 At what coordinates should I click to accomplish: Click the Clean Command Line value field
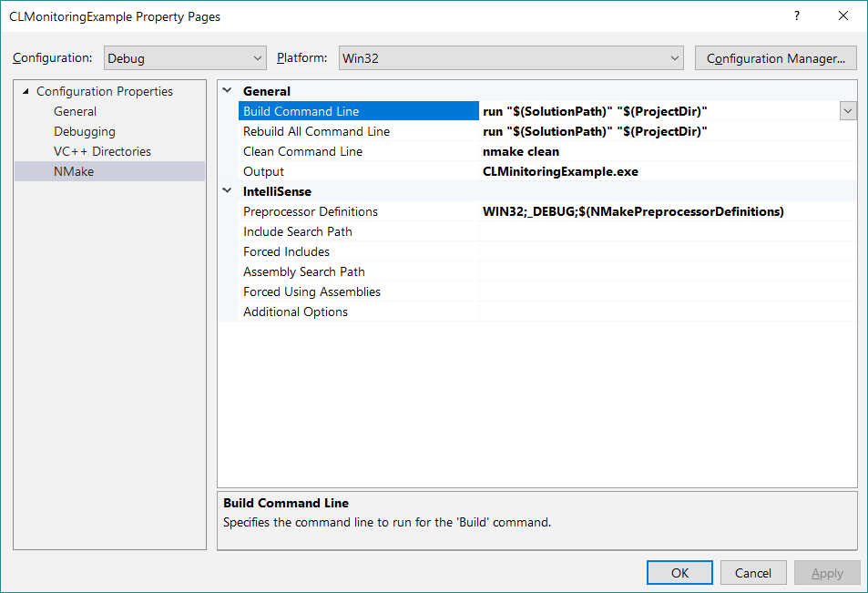[665, 151]
